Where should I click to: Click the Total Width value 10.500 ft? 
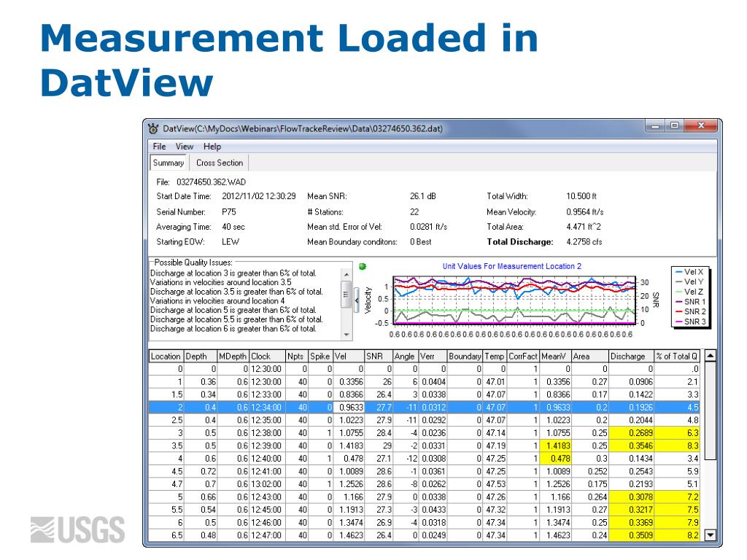[x=581, y=196]
